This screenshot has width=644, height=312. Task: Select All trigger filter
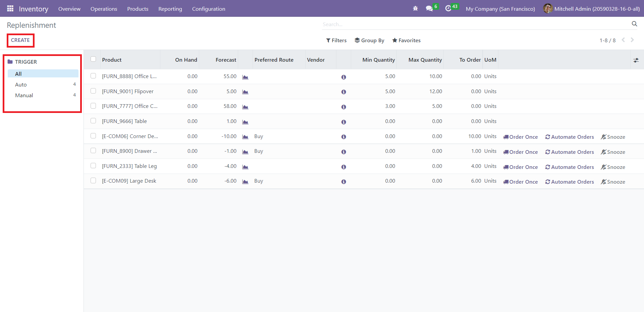43,74
